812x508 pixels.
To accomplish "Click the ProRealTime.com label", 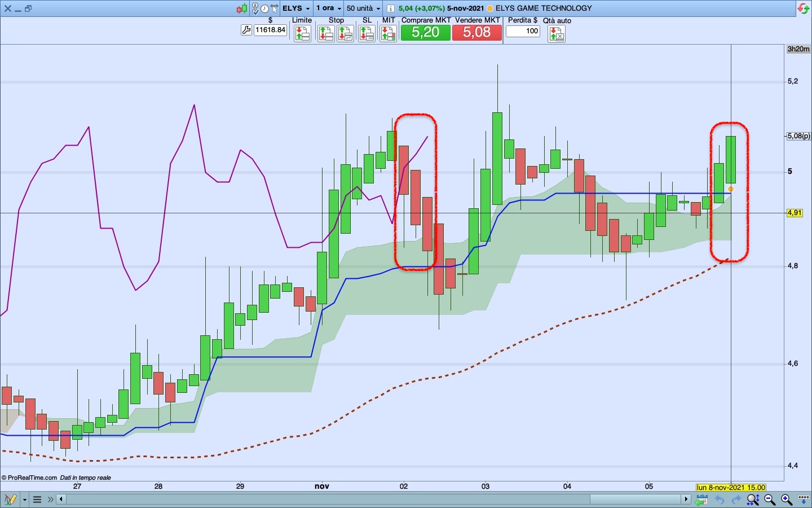I will 32,478.
